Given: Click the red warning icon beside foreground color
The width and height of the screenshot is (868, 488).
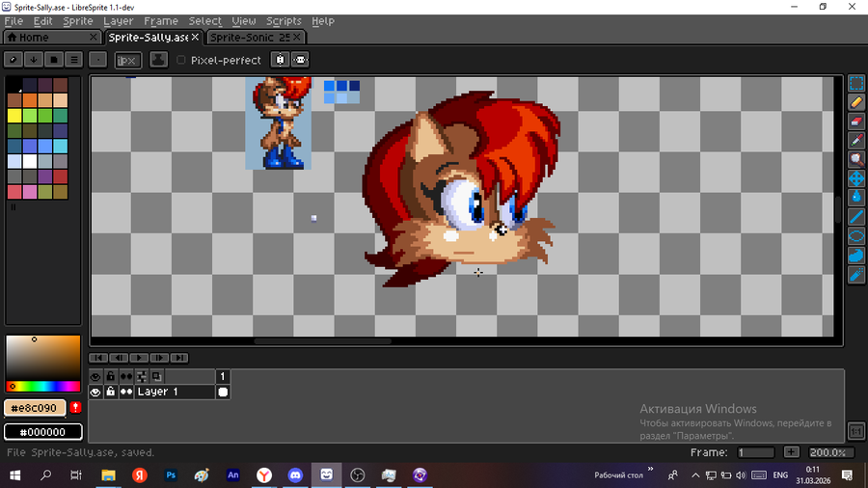Looking at the screenshot, I should (75, 408).
